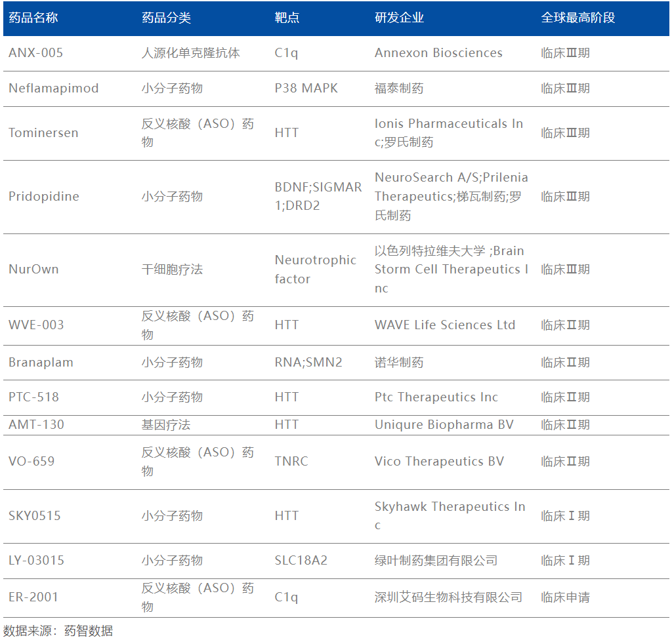This screenshot has width=672, height=642.
Task: Click Ptc Therapeutics Inc cell
Action: point(436,397)
